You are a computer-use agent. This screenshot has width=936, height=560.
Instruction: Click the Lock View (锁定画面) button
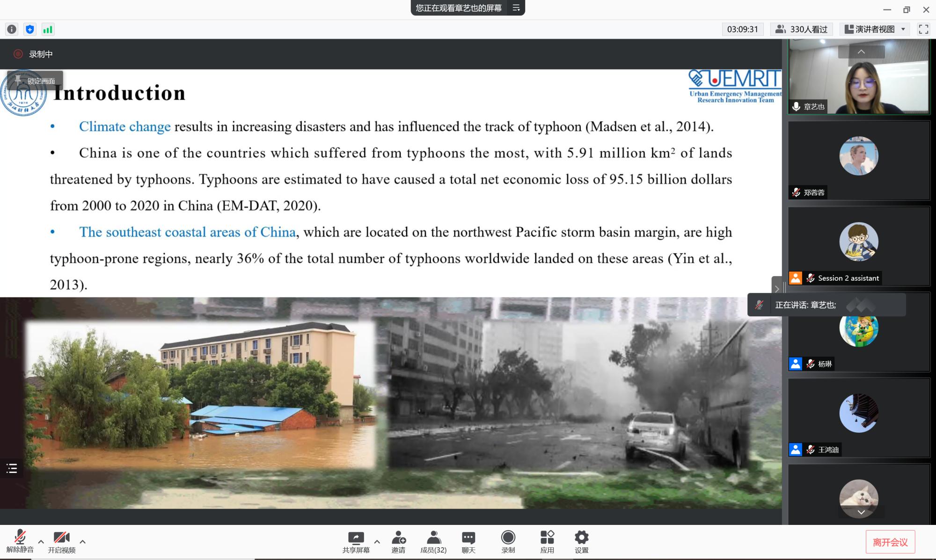[35, 80]
